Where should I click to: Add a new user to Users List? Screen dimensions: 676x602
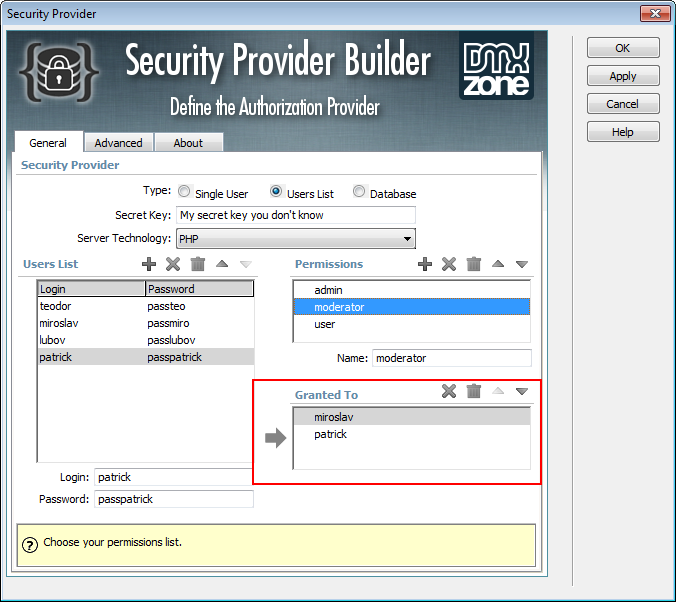149,263
